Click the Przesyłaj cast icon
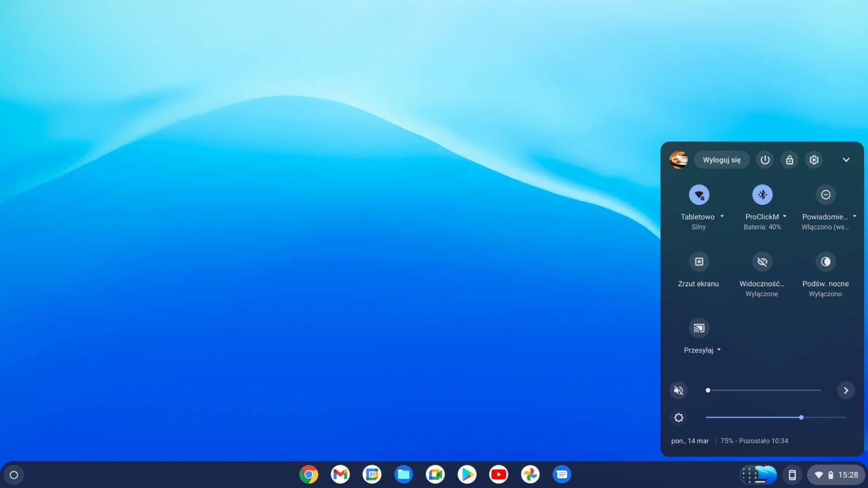The image size is (868, 488). (x=699, y=328)
